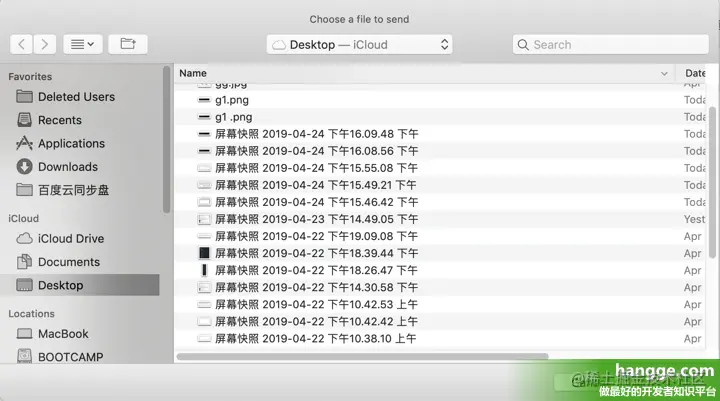Click the MacBook laptop icon
This screenshot has height=401, width=720.
tap(24, 333)
